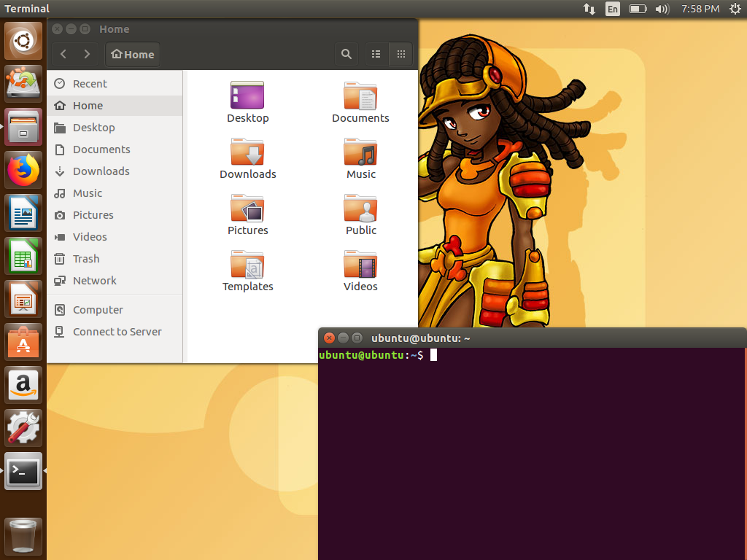Open search in the Files toolbar
747x560 pixels.
pyautogui.click(x=347, y=54)
